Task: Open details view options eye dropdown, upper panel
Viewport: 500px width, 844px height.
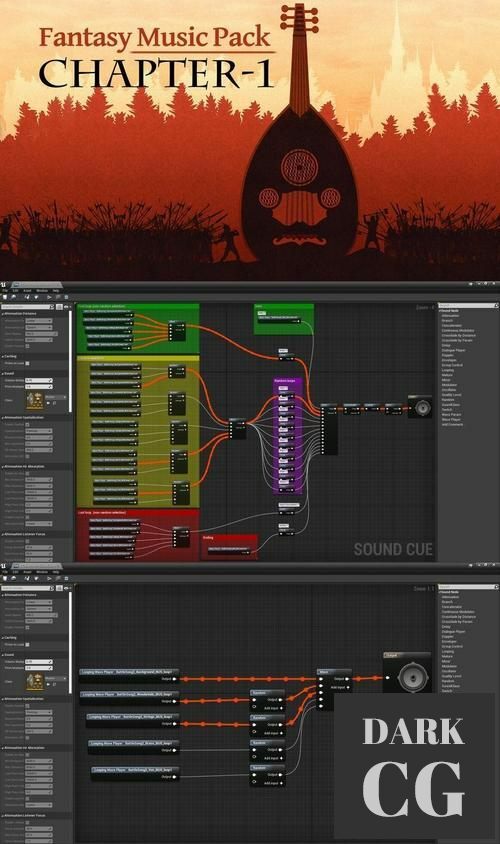Action: pos(67,307)
